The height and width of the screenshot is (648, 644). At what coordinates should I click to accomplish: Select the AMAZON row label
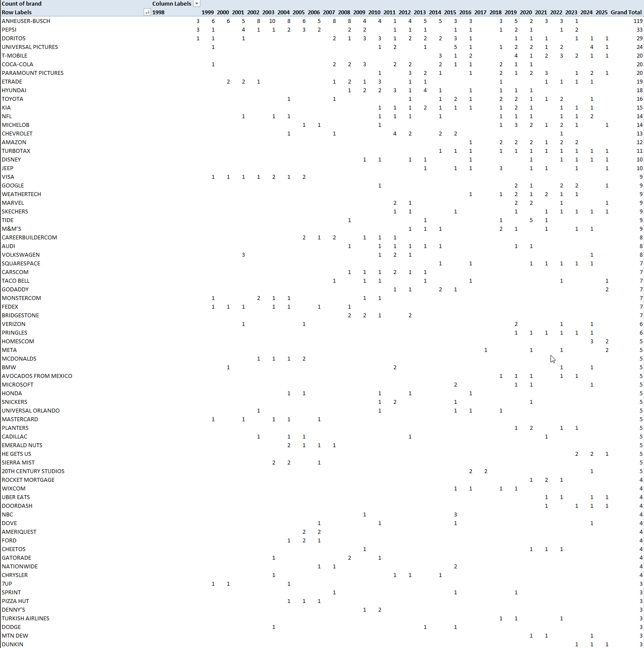click(x=14, y=142)
